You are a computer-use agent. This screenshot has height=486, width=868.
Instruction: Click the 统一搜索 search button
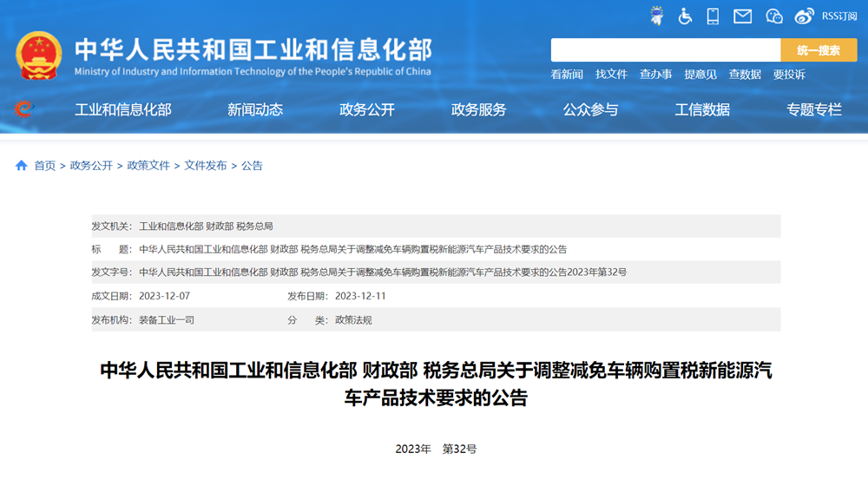[819, 50]
